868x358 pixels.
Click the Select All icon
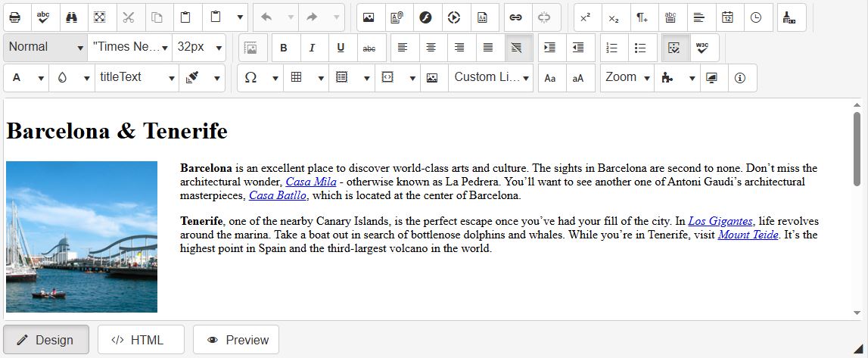pyautogui.click(x=100, y=17)
